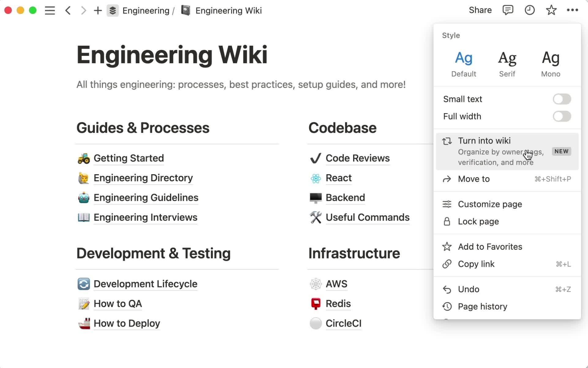Create a new page with the plus icon
Viewport: 588px width, 368px height.
98,10
